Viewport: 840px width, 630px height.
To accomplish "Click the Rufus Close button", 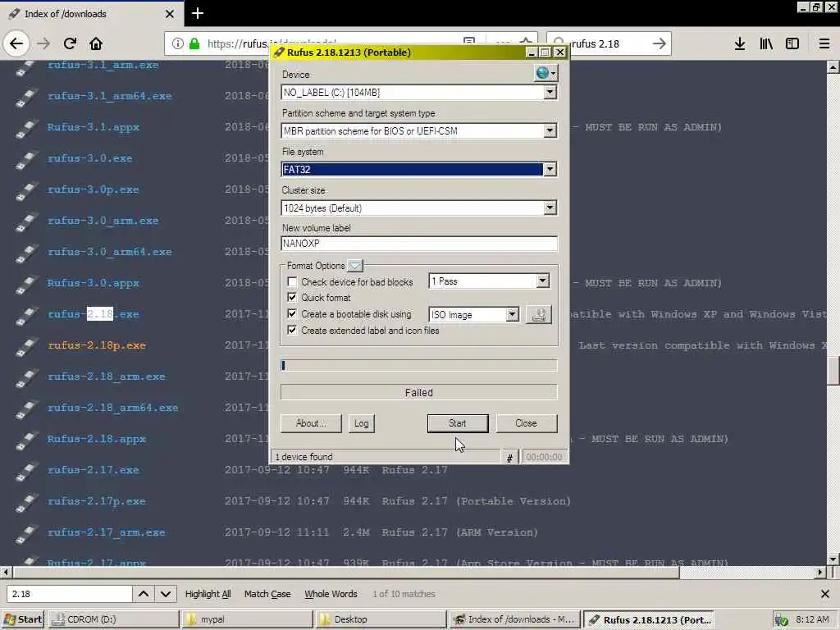I will click(526, 423).
